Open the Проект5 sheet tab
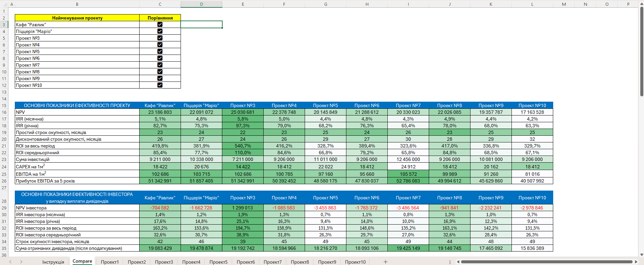The height and width of the screenshot is (265, 644). click(x=219, y=262)
